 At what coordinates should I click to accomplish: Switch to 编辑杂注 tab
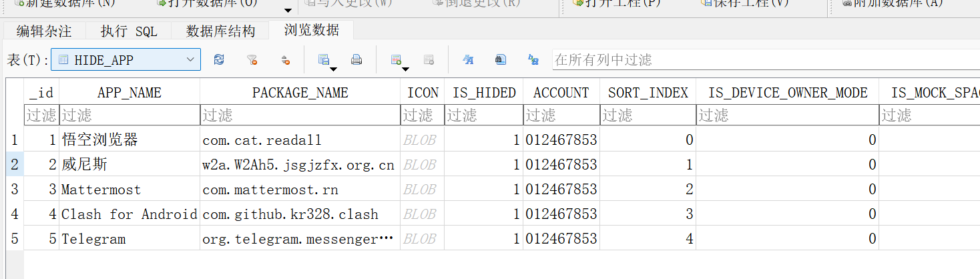[44, 31]
